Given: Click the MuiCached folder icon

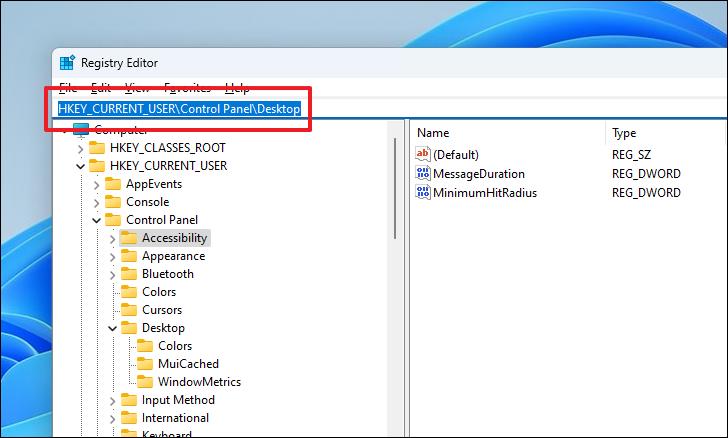Looking at the screenshot, I should click(145, 364).
